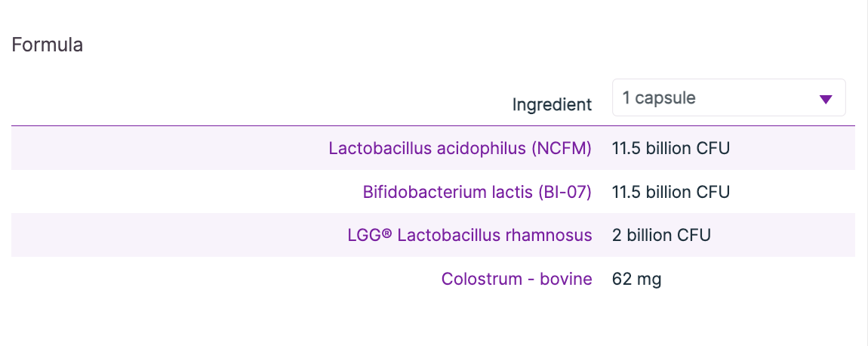The height and width of the screenshot is (346, 868).
Task: Click the Lactobacillus acidophilus 11.5 billion CFU amount
Action: tap(671, 148)
